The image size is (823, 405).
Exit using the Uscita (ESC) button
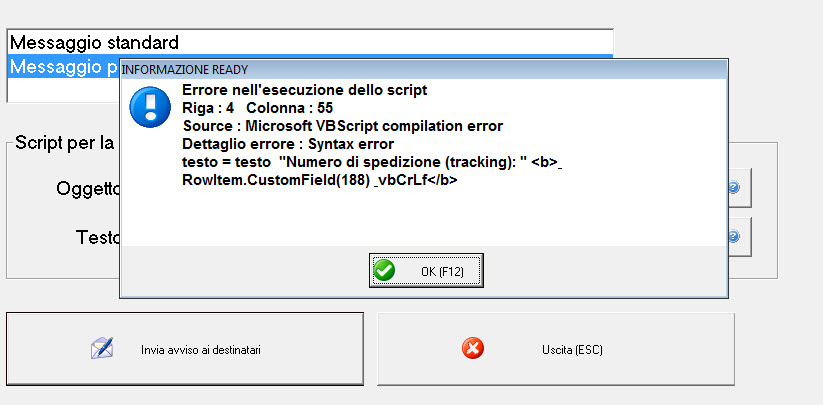point(556,349)
